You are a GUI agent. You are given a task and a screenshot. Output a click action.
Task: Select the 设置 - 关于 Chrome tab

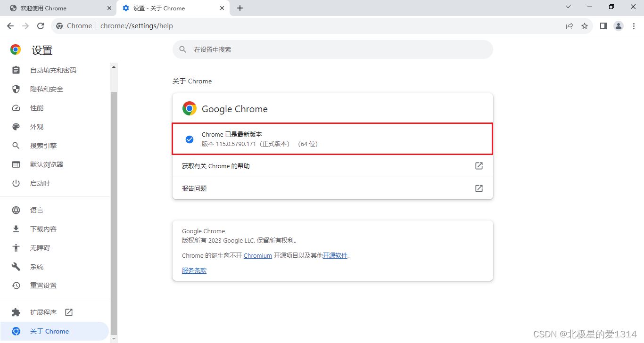173,8
